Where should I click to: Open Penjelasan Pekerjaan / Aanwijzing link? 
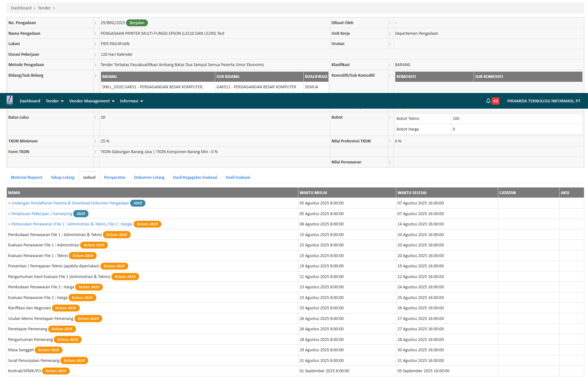pos(42,214)
